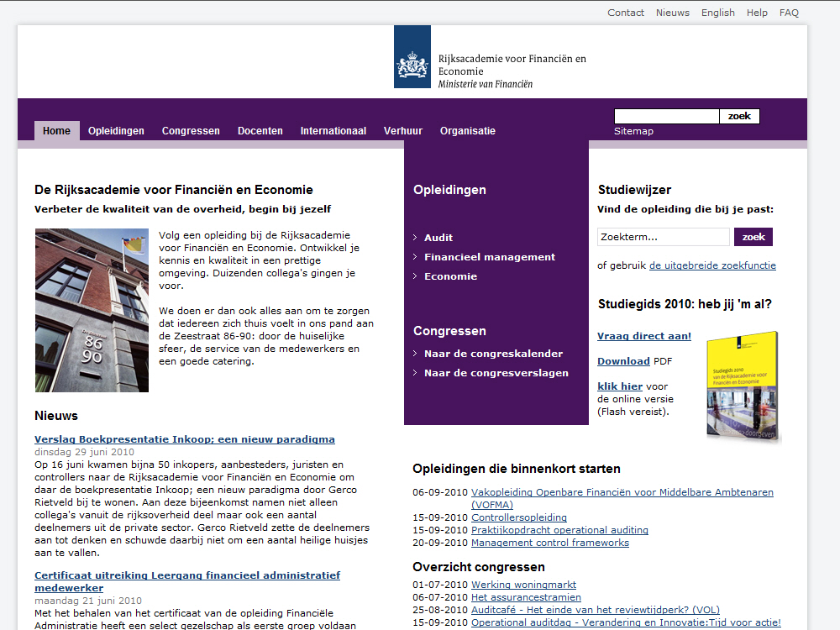
Task: Expand the Audit opleidingen item
Action: (438, 238)
